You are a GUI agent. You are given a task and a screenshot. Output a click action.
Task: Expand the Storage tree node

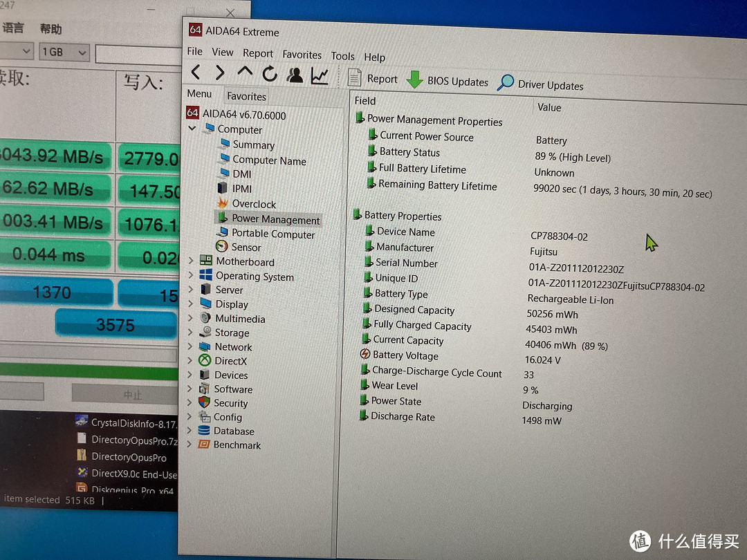190,333
